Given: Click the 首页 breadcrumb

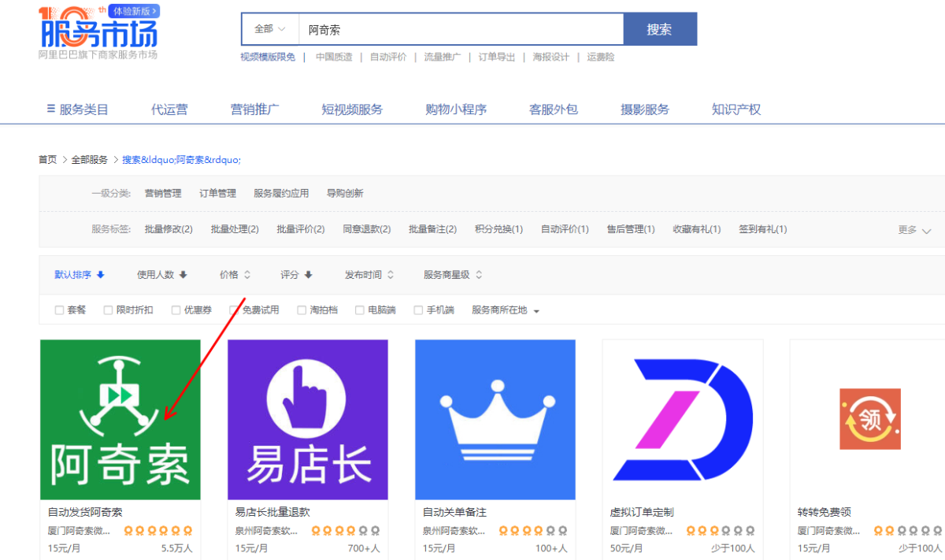Looking at the screenshot, I should tap(48, 159).
